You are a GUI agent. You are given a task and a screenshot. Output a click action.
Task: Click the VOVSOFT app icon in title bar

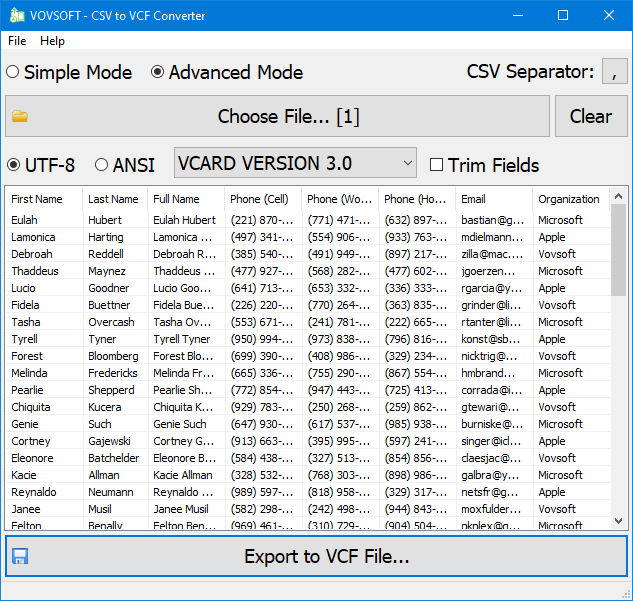pos(15,16)
